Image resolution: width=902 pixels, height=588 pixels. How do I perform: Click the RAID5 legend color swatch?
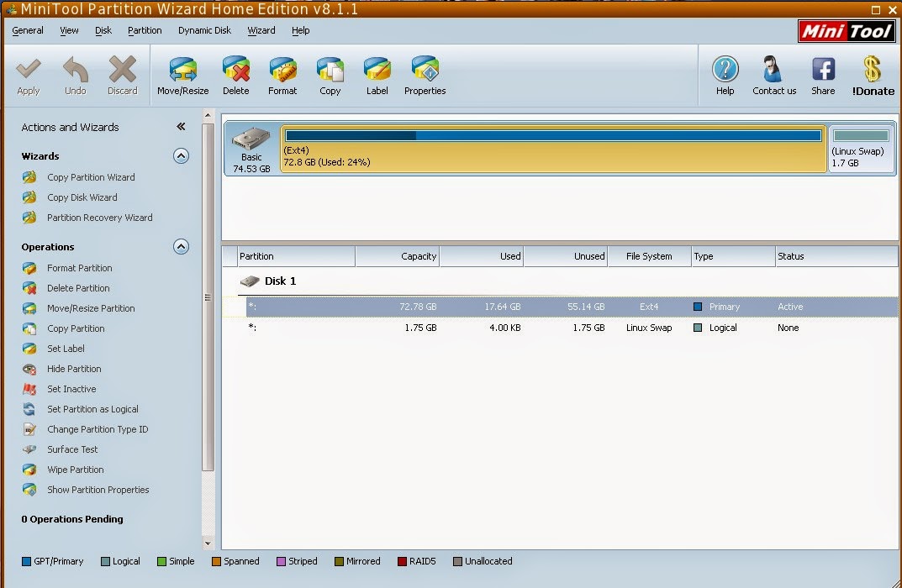coord(402,562)
